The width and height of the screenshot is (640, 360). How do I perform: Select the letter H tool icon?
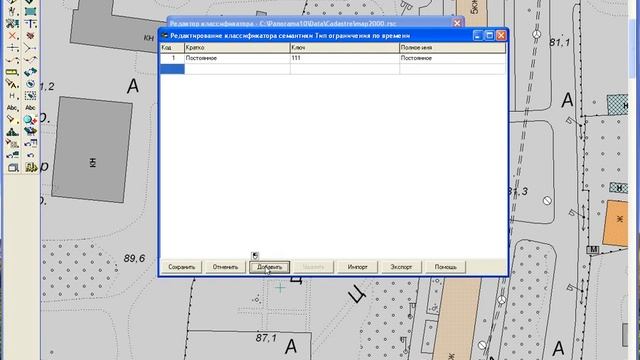coord(13,96)
